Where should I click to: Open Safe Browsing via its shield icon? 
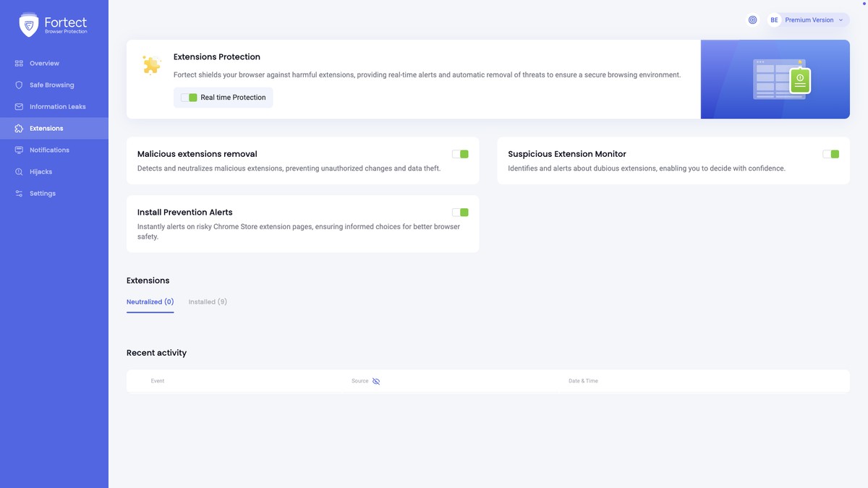[20, 85]
